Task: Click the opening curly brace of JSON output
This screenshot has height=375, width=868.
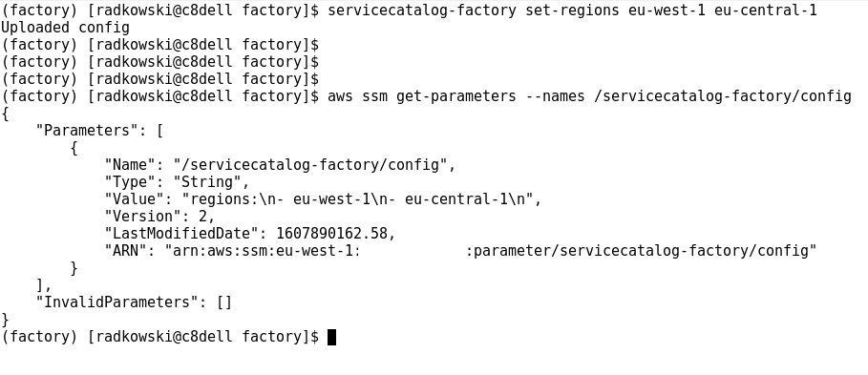Action: [6, 114]
